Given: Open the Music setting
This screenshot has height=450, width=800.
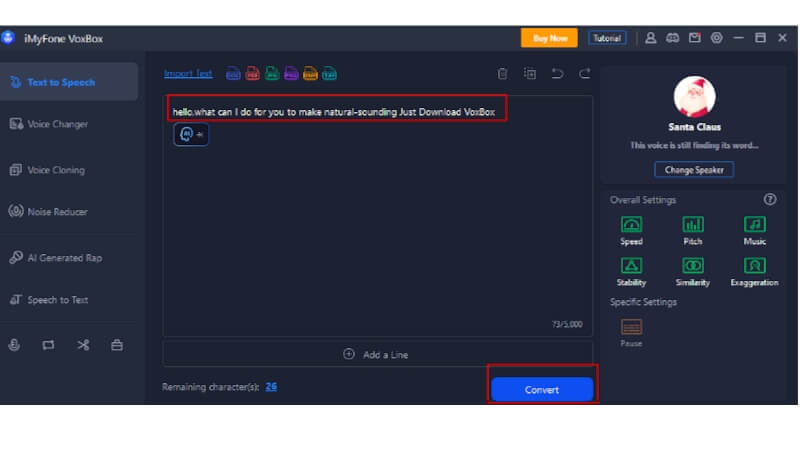Looking at the screenshot, I should [755, 231].
